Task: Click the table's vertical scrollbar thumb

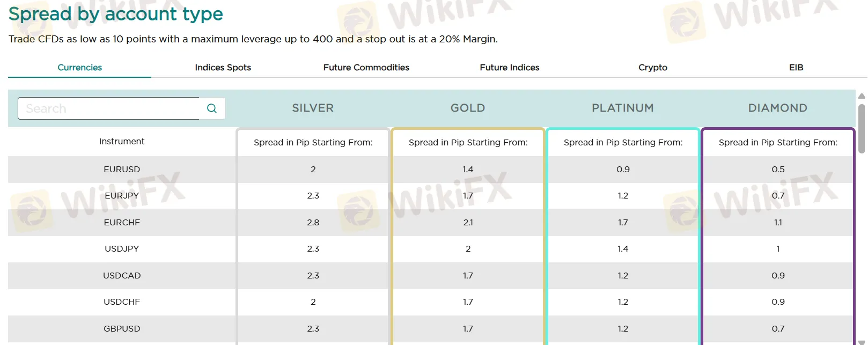Action: (x=862, y=129)
